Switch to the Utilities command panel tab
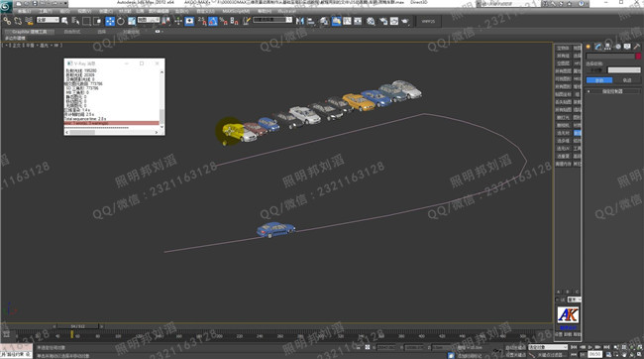This screenshot has width=644, height=359. tap(637, 47)
